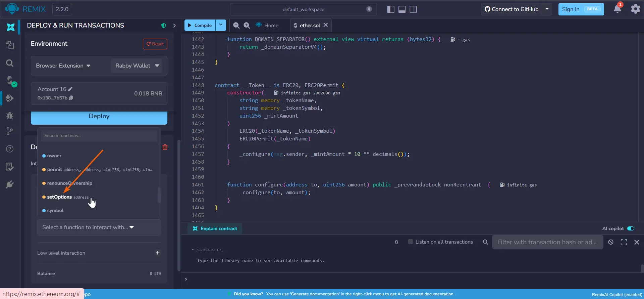644x299 pixels.
Task: Toggle the left side panel layout icon
Action: pos(390,9)
